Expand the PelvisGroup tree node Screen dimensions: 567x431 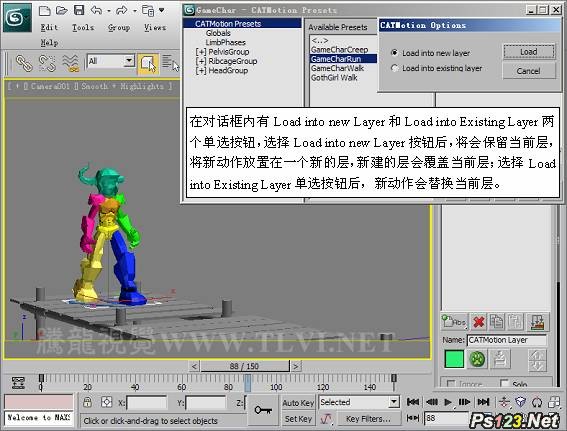click(200, 52)
